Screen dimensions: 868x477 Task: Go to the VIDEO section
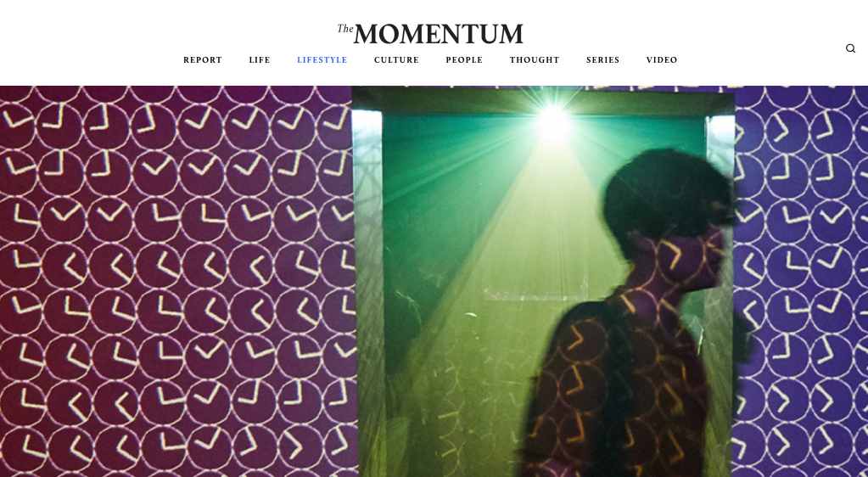click(x=662, y=59)
